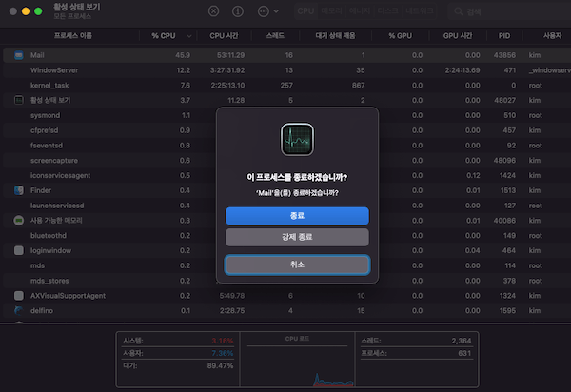Click the Mail app icon in list

coord(19,55)
